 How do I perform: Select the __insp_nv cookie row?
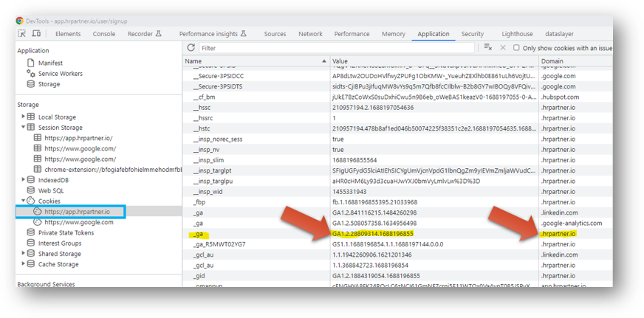[x=397, y=150]
